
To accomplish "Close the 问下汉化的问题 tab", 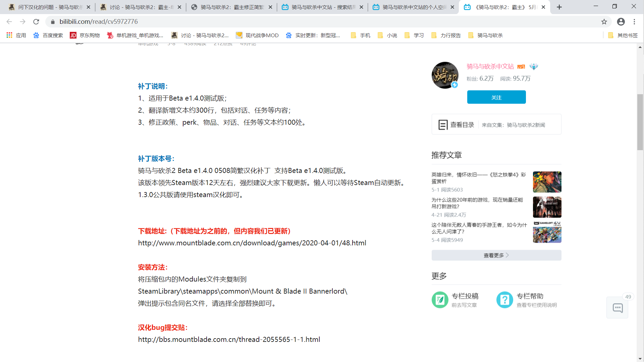I will 89,7.
